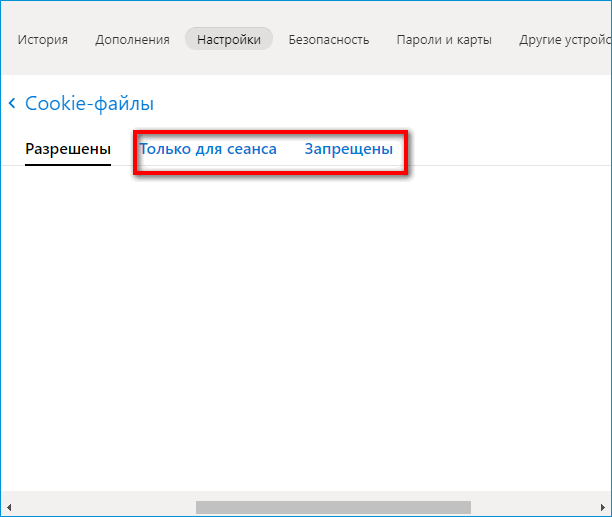Open the Безопасность section
612x517 pixels.
(x=328, y=40)
